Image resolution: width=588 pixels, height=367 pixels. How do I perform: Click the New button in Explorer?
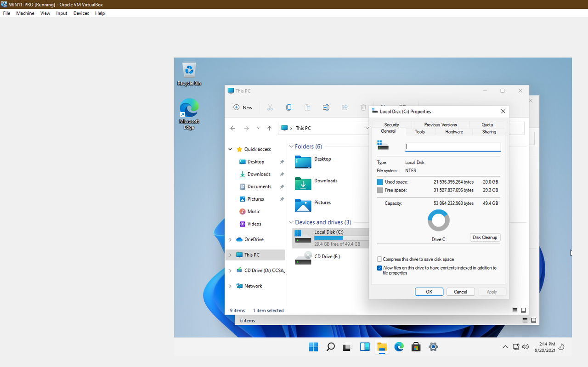tap(243, 107)
